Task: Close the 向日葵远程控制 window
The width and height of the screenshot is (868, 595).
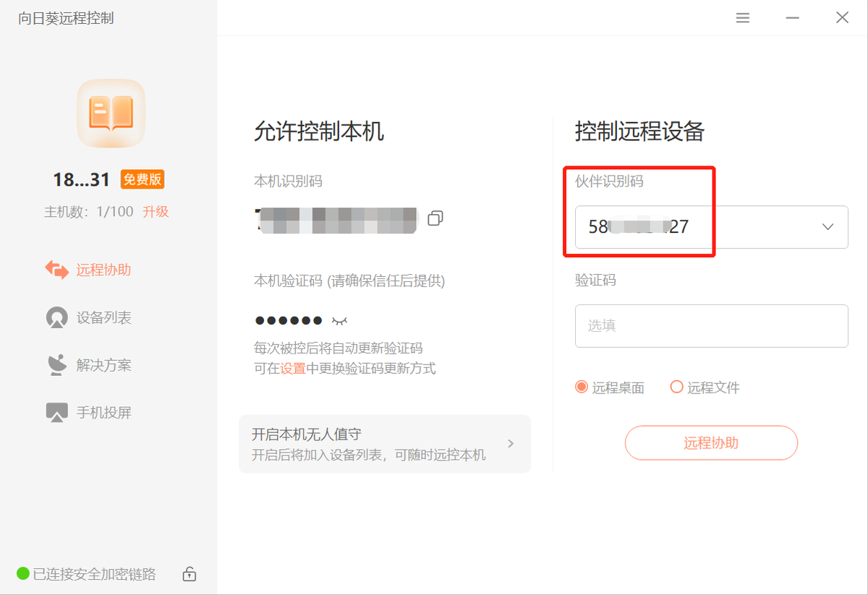Action: pos(843,18)
